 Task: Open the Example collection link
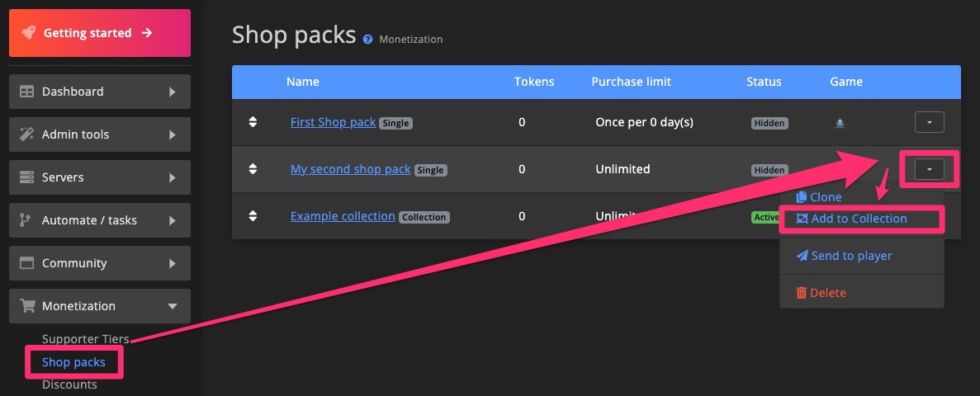(343, 216)
